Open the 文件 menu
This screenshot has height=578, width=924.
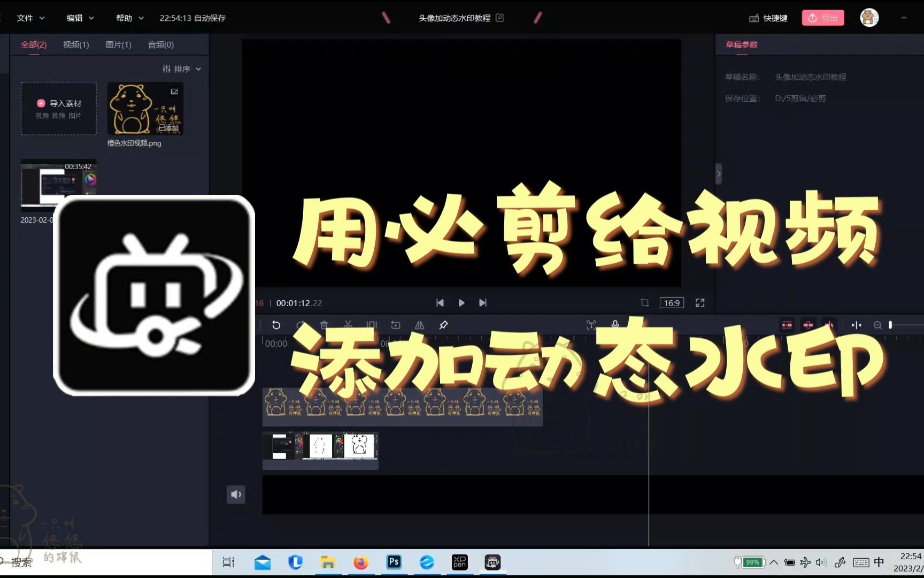tap(30, 18)
